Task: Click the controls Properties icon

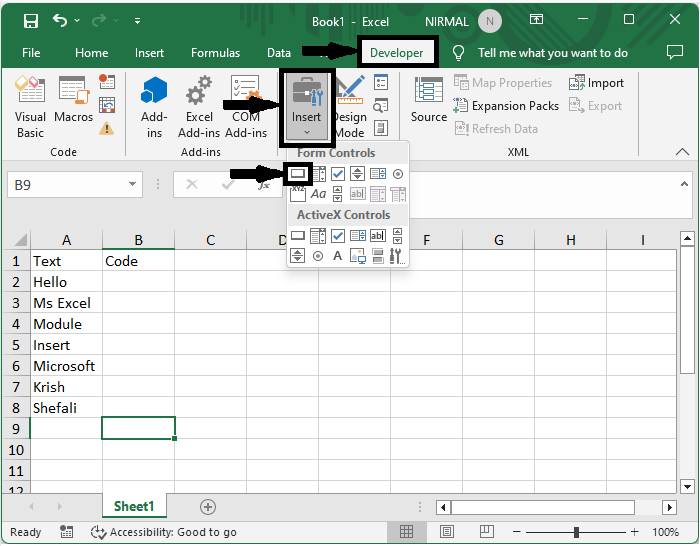Action: click(x=381, y=82)
